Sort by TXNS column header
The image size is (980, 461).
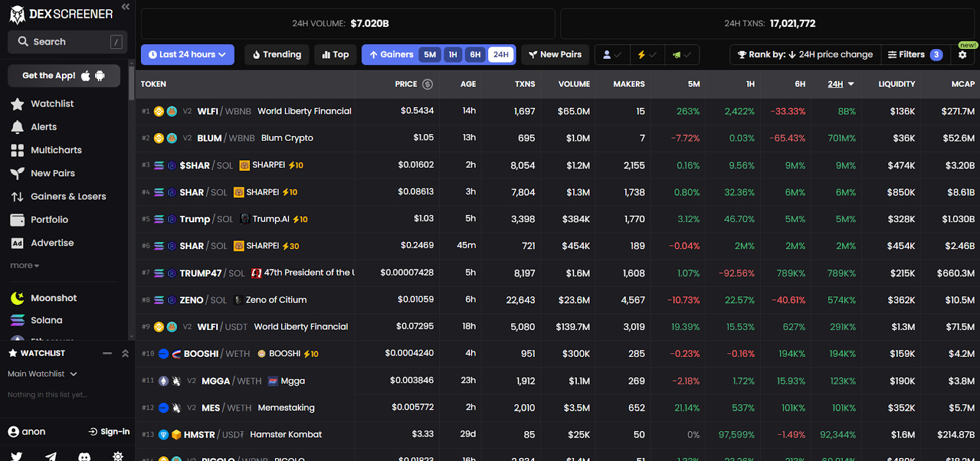coord(525,84)
